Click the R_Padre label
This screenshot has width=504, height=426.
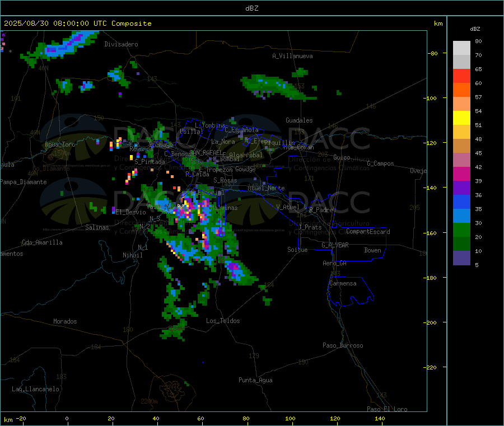(321, 210)
